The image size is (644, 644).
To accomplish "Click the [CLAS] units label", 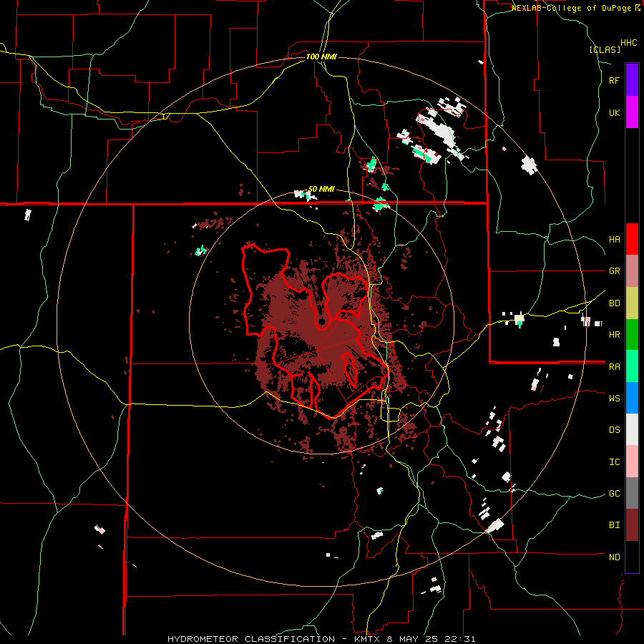I will click(x=605, y=49).
